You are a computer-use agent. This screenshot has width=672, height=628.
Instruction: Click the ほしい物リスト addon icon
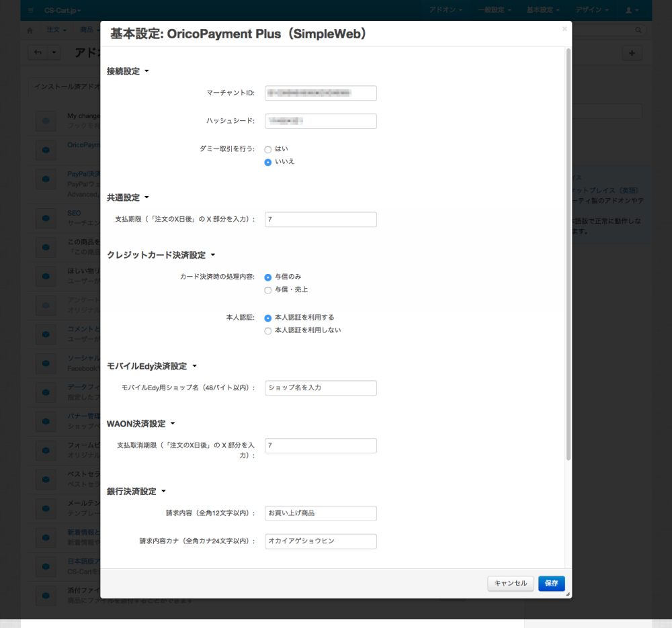tap(46, 276)
